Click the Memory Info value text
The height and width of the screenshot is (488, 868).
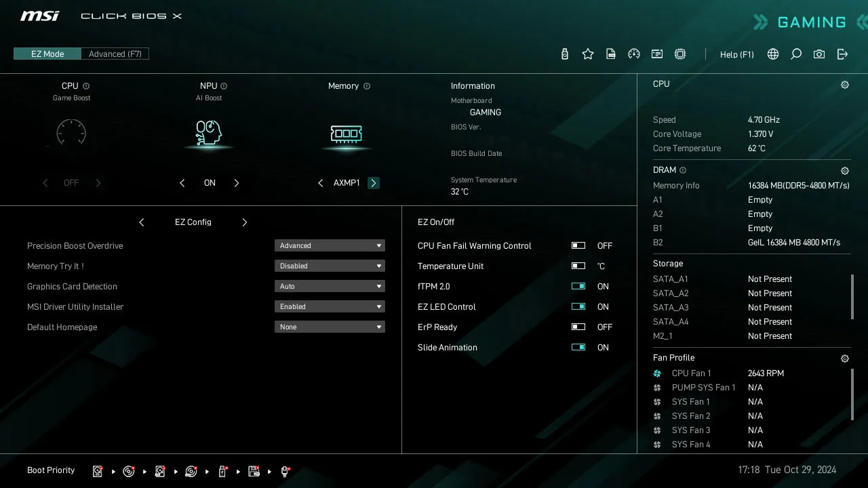tap(799, 186)
